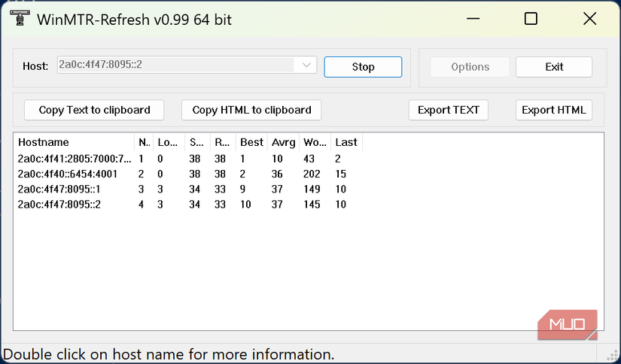This screenshot has width=621, height=364.
Task: Click the Wo... (Worst) column header
Action: pyautogui.click(x=315, y=142)
